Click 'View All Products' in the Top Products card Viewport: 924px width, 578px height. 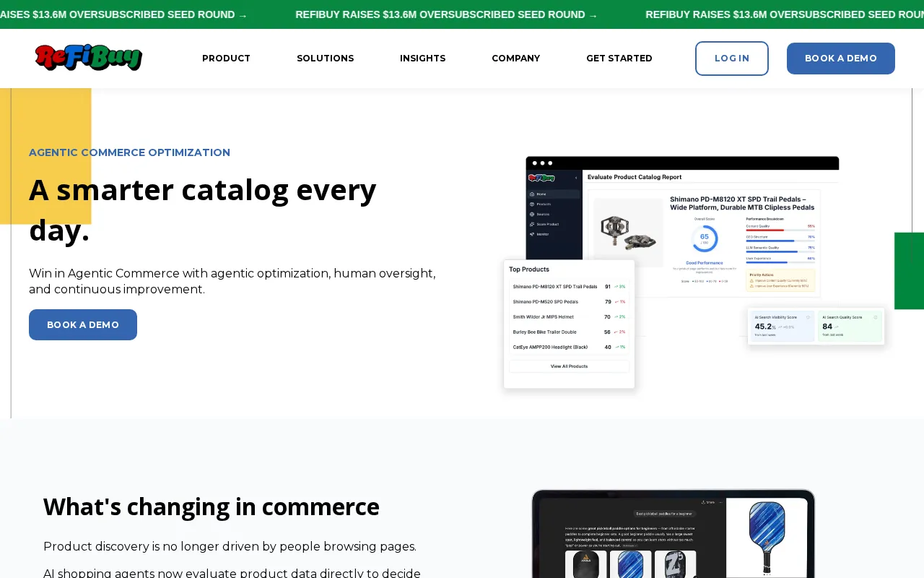coord(570,366)
